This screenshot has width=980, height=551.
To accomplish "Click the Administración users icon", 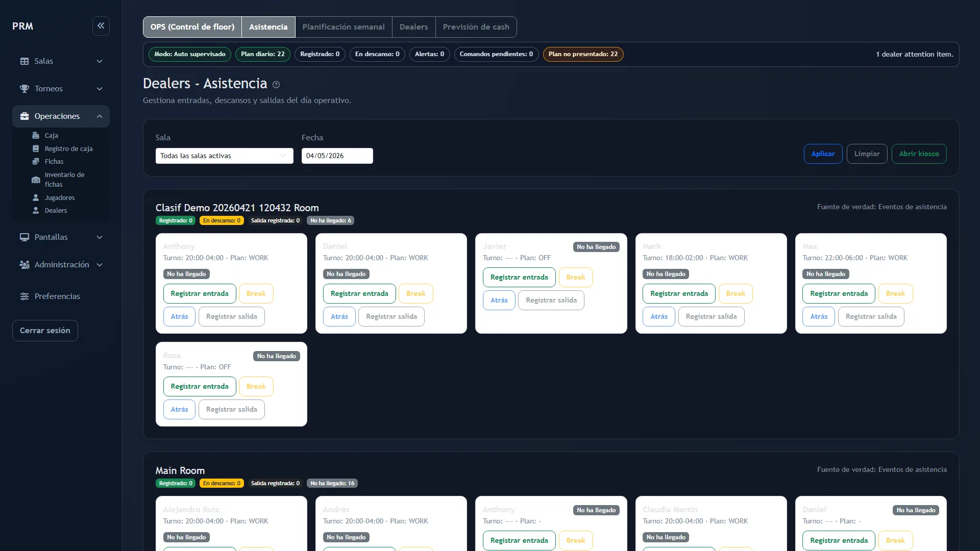I will pos(24,265).
